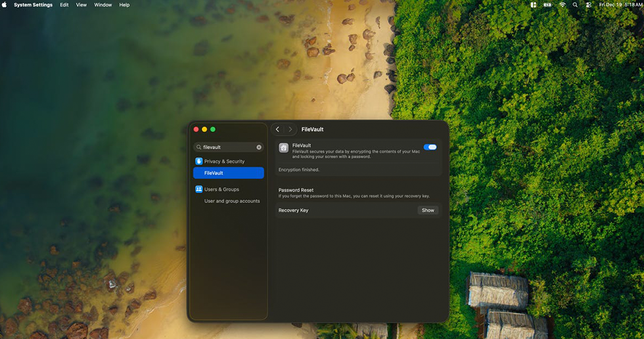Go back using the left chevron

tap(277, 129)
